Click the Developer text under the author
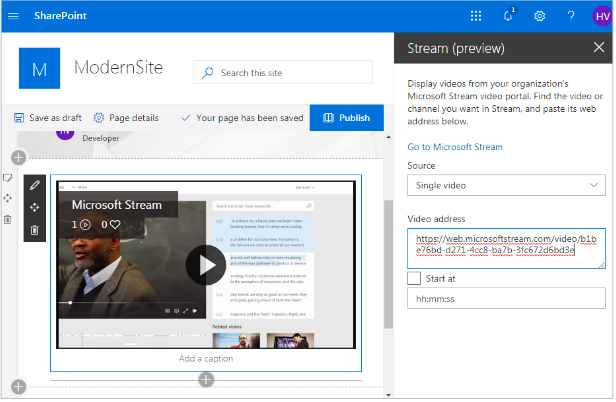This screenshot has width=616, height=402. coord(101,139)
